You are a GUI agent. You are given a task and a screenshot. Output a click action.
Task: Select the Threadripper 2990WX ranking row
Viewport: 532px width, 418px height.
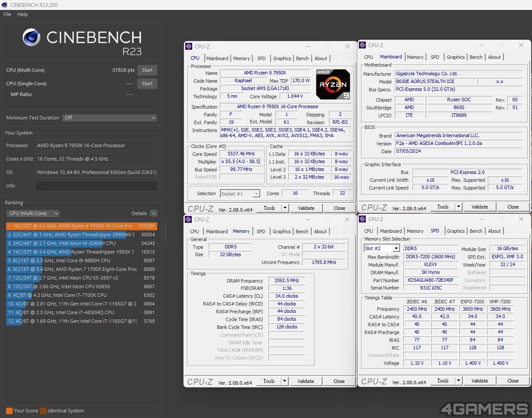point(81,235)
